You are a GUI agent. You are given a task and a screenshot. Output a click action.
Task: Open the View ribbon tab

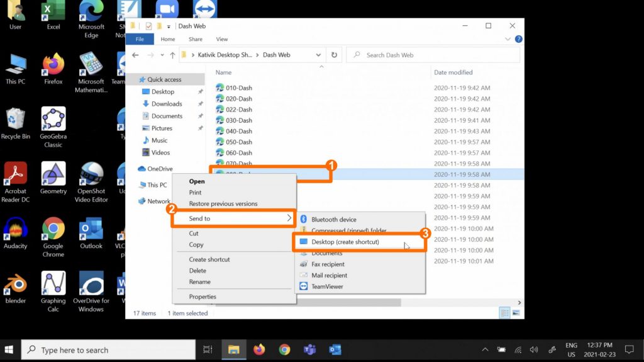[x=221, y=39]
